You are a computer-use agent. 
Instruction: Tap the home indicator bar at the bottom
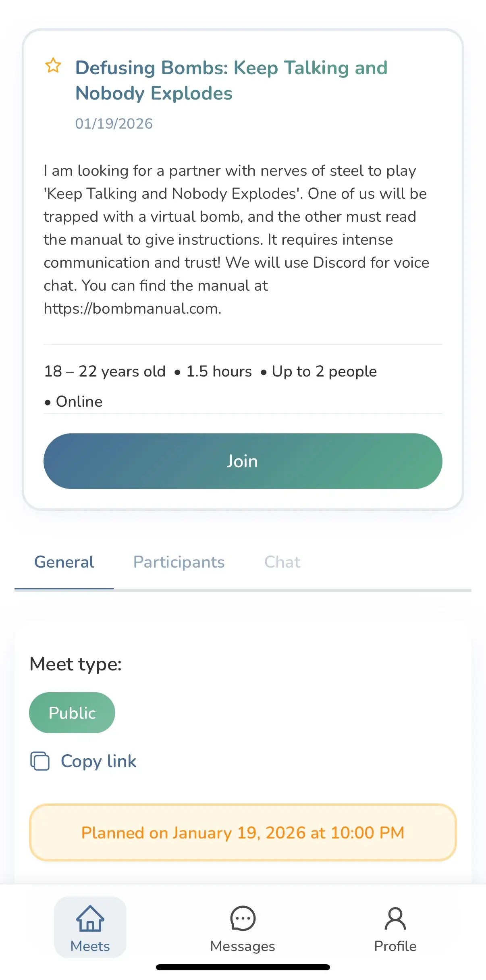(243, 967)
